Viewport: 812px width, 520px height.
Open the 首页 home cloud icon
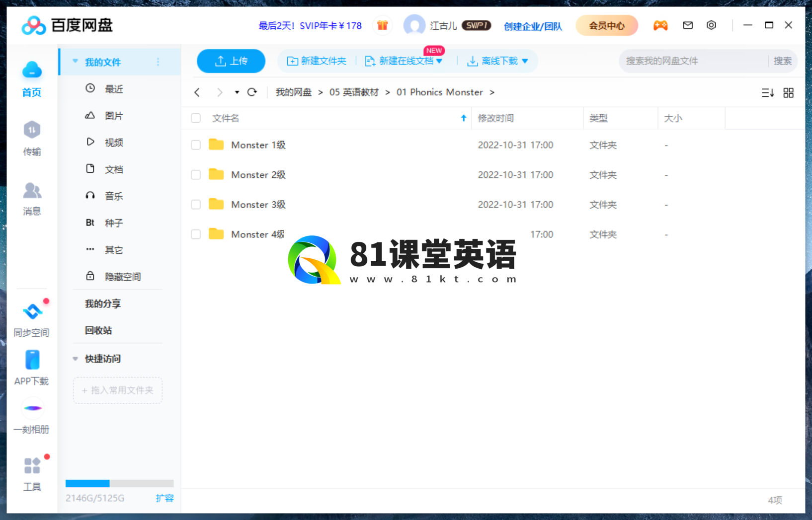click(32, 71)
